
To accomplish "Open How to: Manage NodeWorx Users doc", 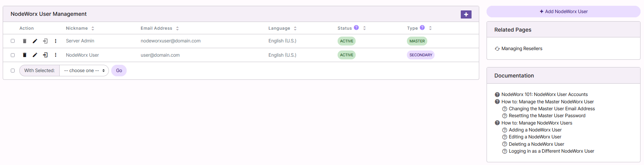I will pos(537,123).
